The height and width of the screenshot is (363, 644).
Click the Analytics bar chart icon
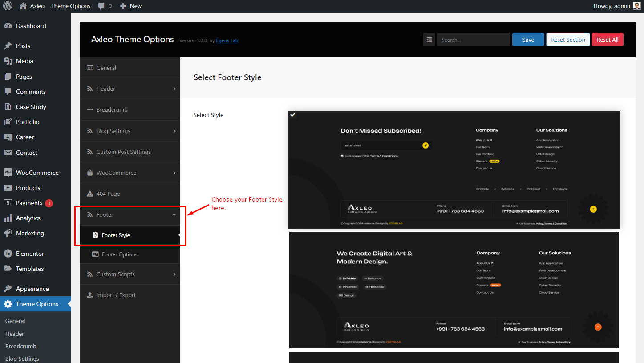[8, 218]
